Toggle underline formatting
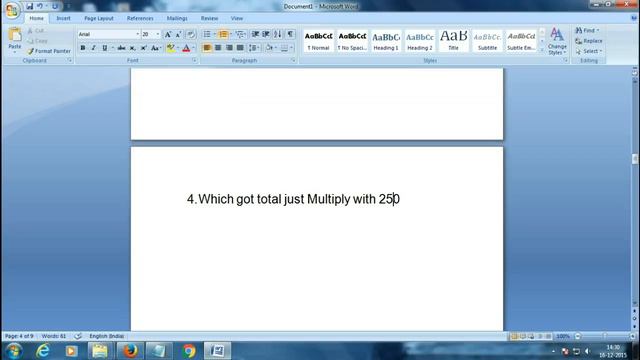Viewport: 640px width, 360px height. tap(104, 48)
